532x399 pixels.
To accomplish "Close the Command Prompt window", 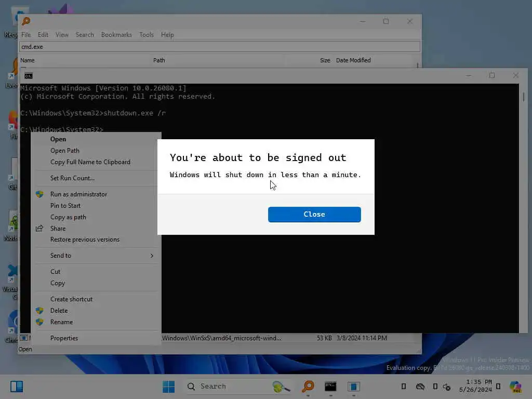I will pyautogui.click(x=516, y=76).
